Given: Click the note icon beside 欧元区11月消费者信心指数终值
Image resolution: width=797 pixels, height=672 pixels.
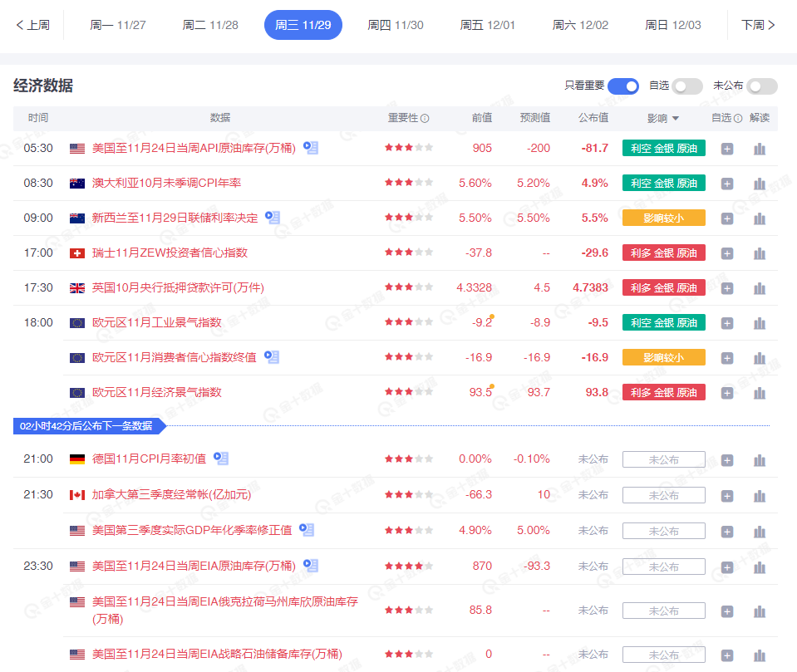Looking at the screenshot, I should [272, 356].
